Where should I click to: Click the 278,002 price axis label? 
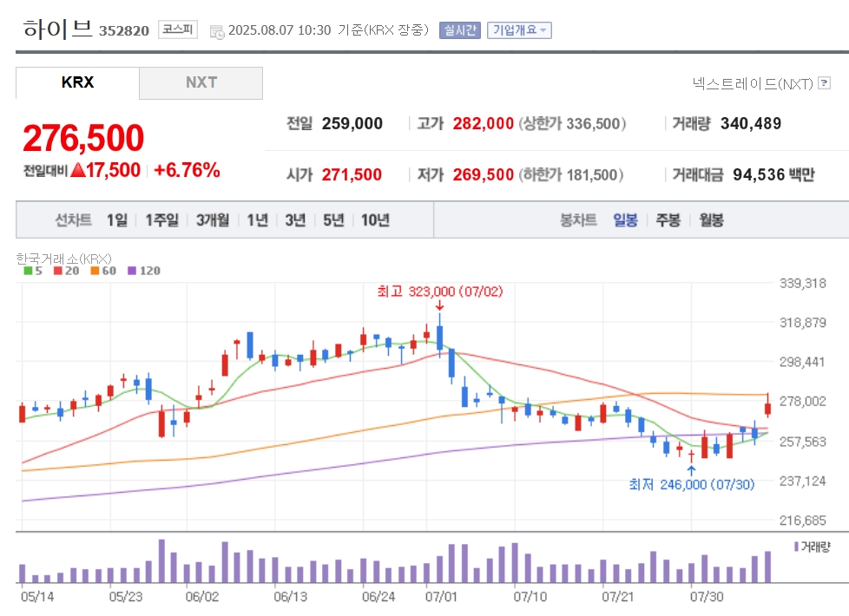coord(802,401)
